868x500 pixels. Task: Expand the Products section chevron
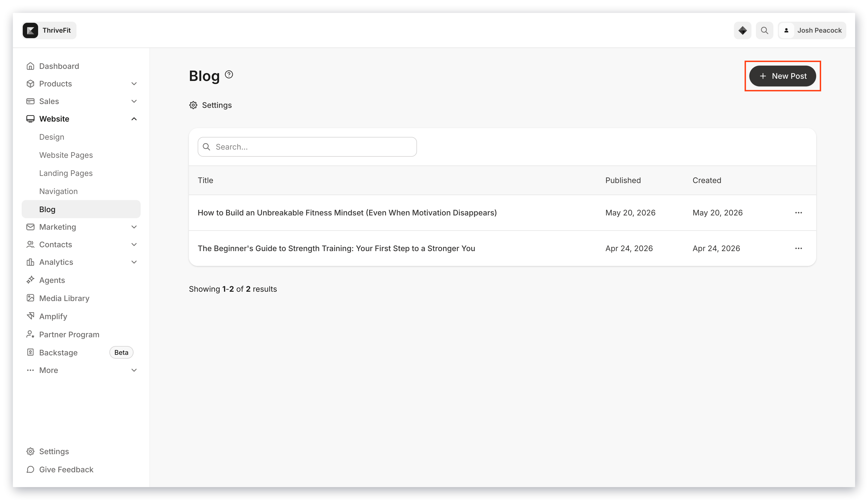tap(134, 83)
